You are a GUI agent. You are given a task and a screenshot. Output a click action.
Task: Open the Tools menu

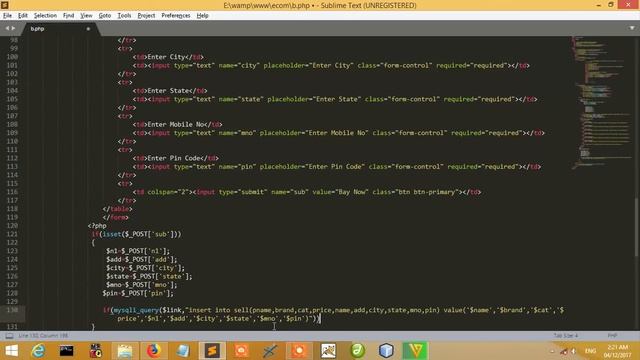(x=124, y=16)
